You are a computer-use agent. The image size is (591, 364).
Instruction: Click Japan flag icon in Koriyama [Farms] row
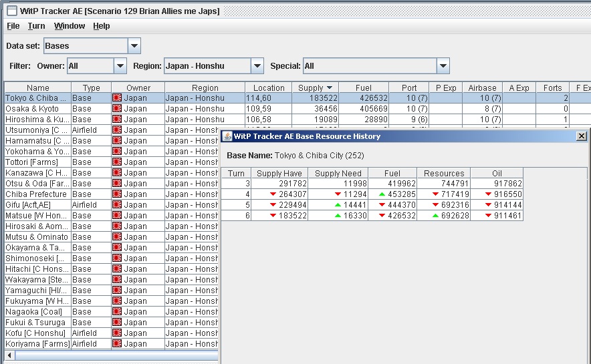(117, 344)
